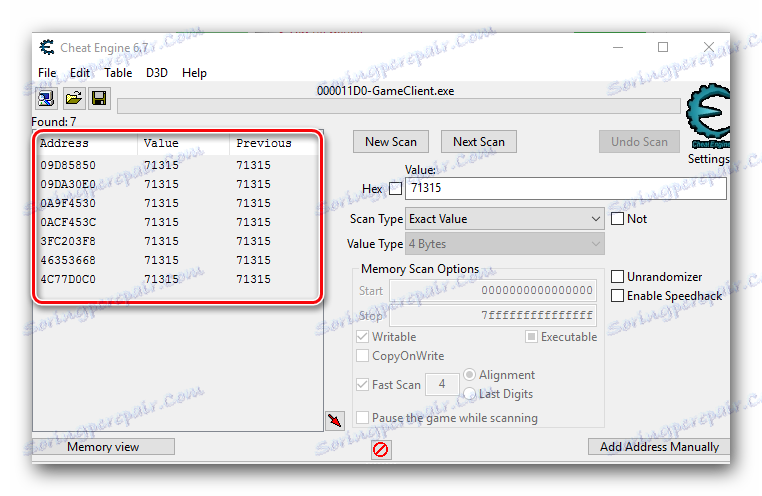The image size is (762, 496).
Task: Select the Alignment radio button
Action: point(469,375)
